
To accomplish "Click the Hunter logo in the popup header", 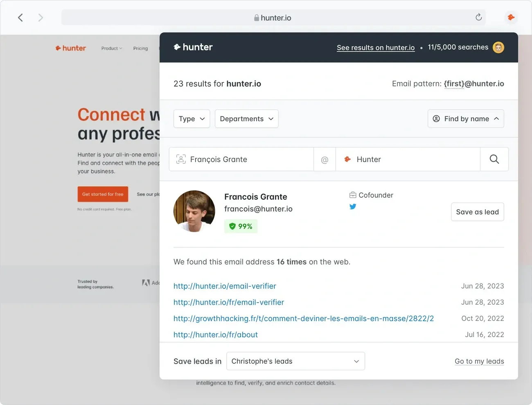I will point(193,48).
